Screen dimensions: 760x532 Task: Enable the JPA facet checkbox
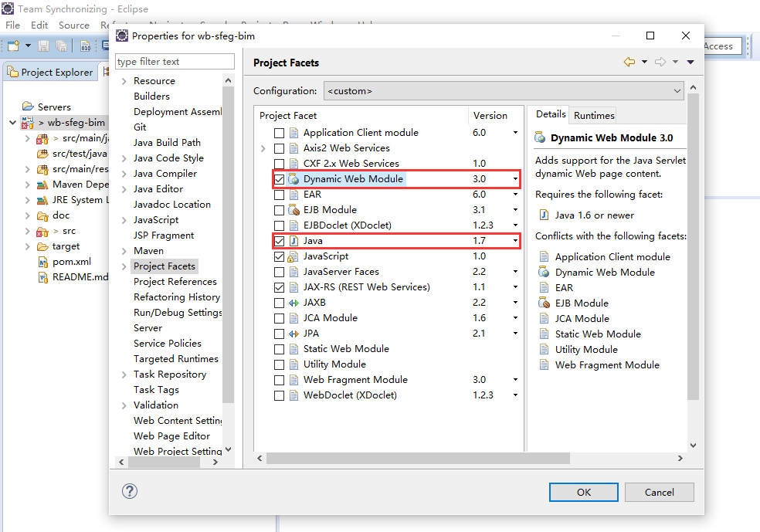280,334
